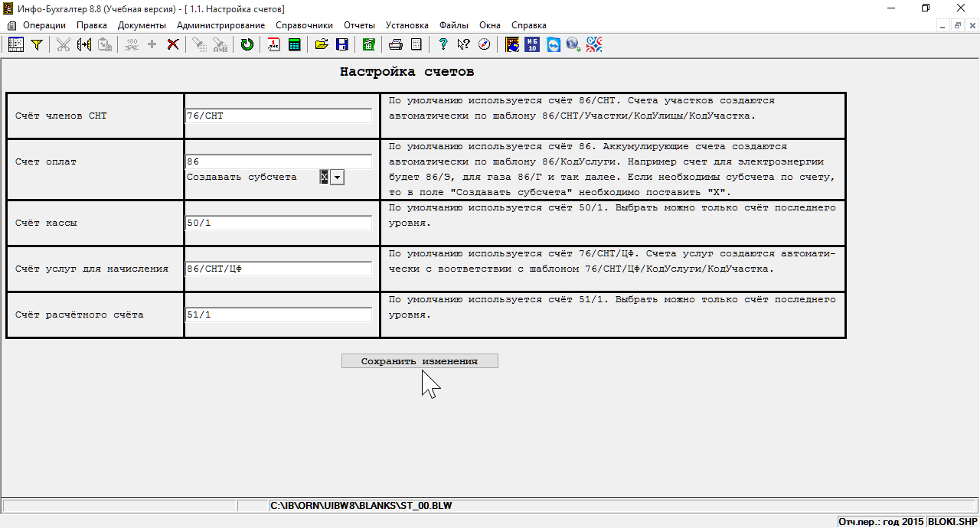Open the Правка menu
The height and width of the screenshot is (528, 980).
92,25
